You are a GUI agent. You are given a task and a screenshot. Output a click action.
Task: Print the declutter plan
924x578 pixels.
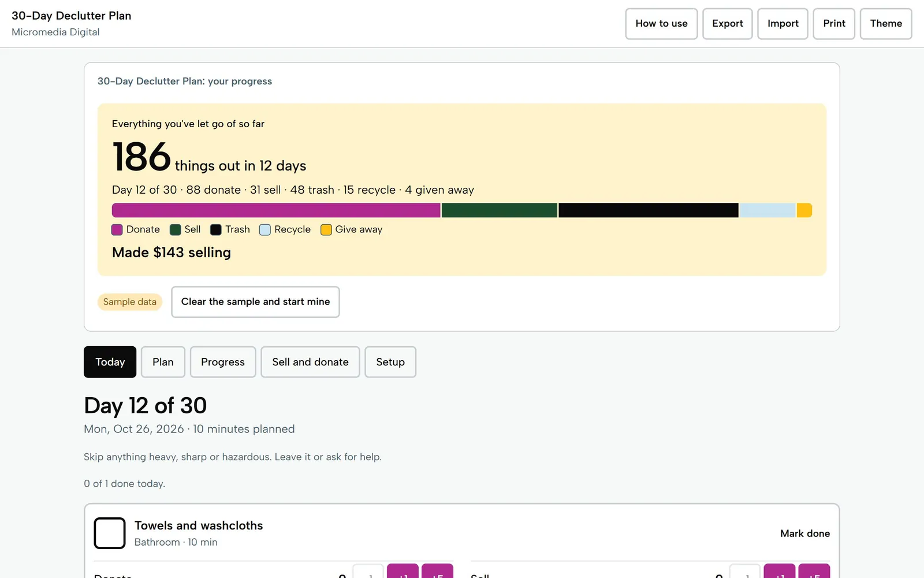pos(834,24)
